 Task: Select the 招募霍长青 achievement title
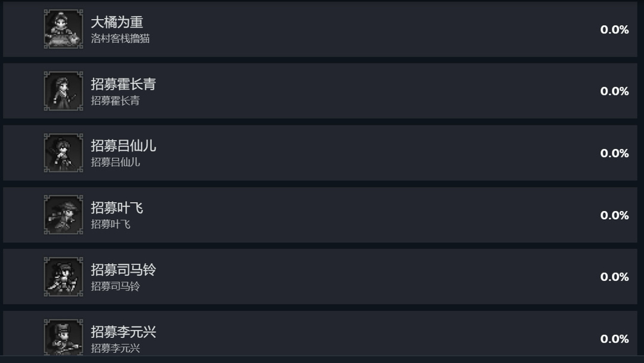[122, 83]
